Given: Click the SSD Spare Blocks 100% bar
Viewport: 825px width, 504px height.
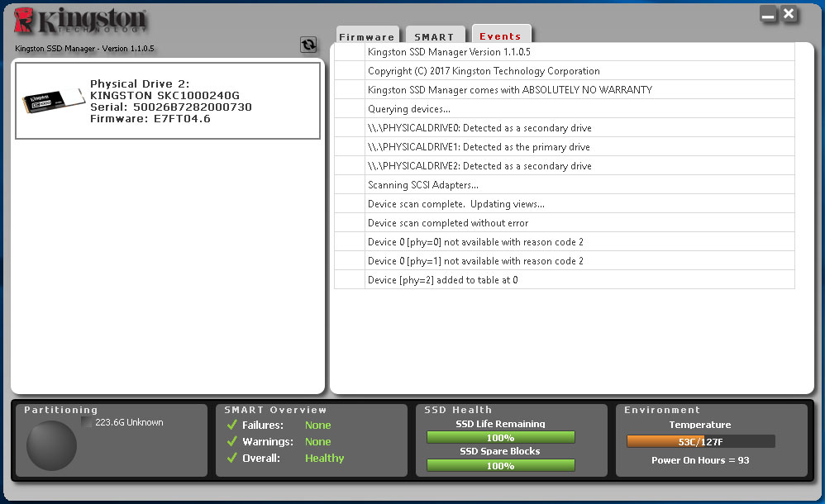Looking at the screenshot, I should (x=500, y=466).
